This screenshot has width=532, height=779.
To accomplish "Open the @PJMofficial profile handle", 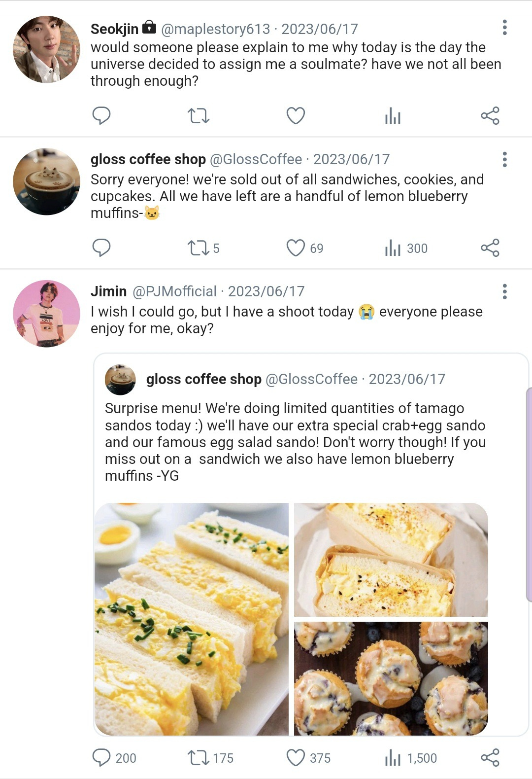I will point(174,291).
